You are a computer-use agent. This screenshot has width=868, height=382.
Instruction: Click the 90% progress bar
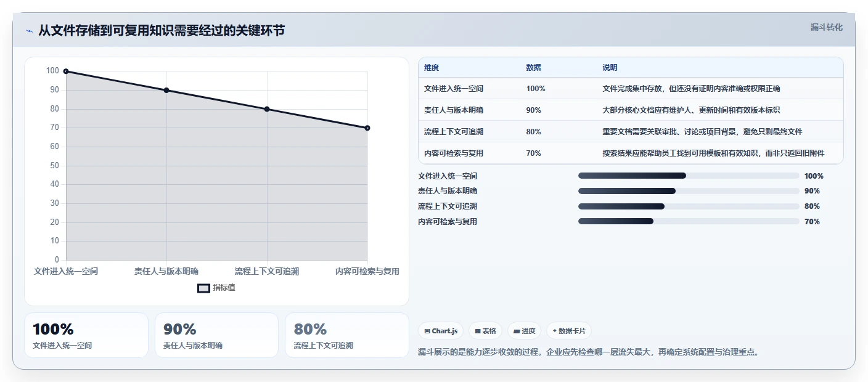click(689, 191)
